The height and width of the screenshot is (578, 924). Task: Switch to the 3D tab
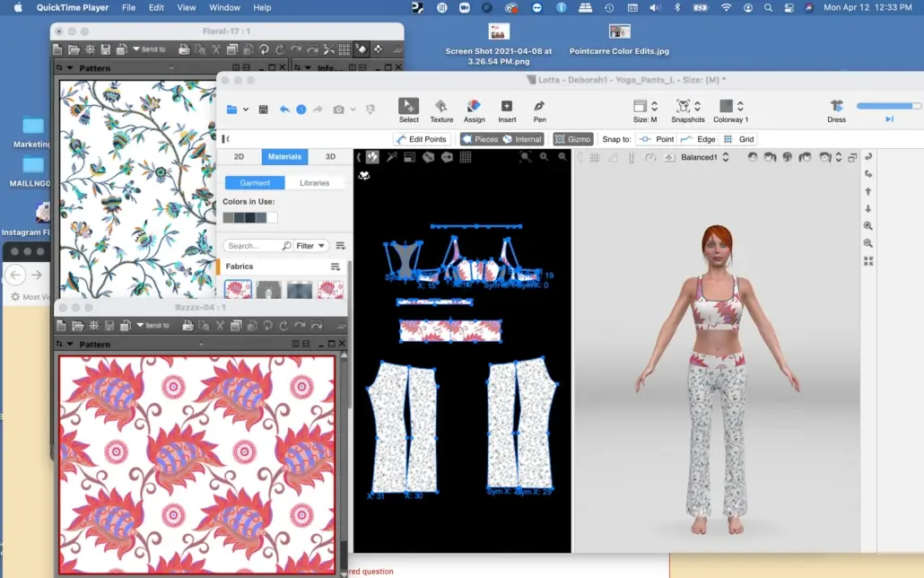(x=330, y=157)
